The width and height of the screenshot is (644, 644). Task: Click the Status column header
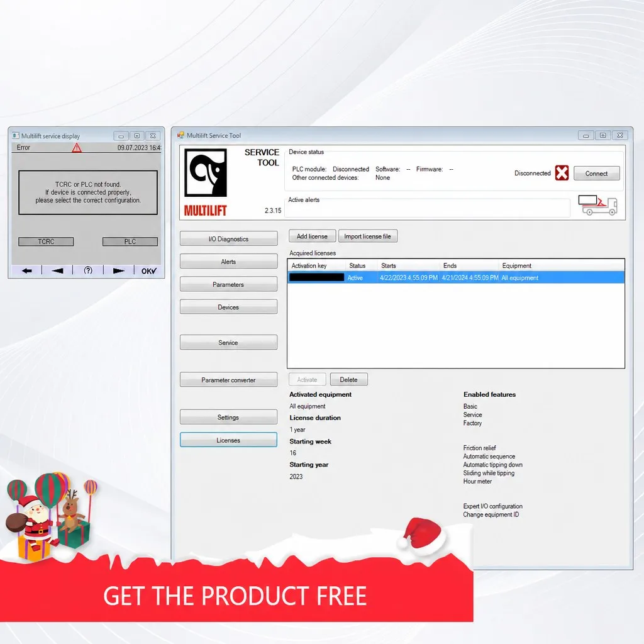(x=362, y=266)
